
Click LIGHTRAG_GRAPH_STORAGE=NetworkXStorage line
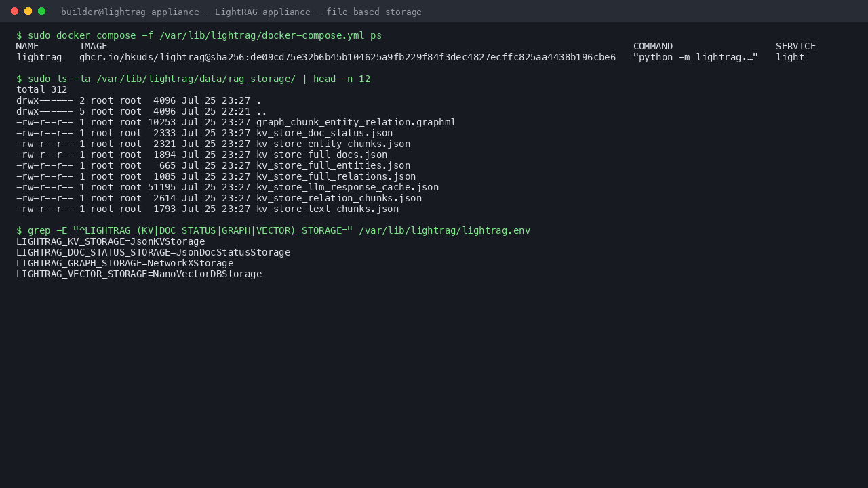pos(125,263)
